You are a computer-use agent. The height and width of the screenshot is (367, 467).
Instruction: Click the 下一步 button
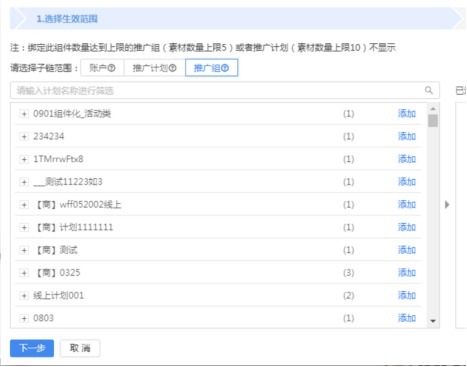[x=32, y=348]
